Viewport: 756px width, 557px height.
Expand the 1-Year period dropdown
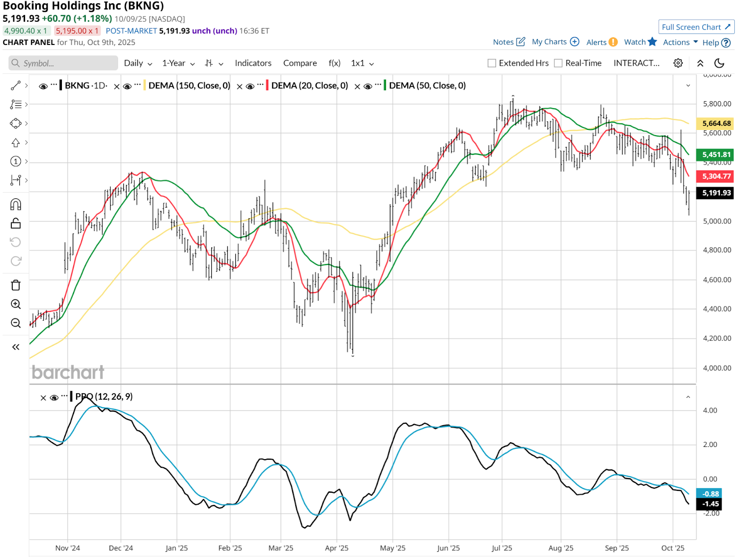coord(178,63)
